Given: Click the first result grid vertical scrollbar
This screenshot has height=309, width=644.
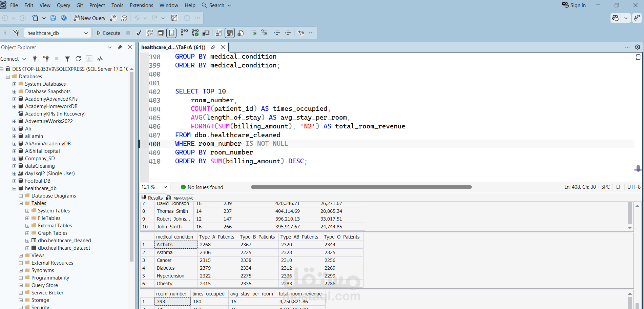Looking at the screenshot, I should point(630,213).
